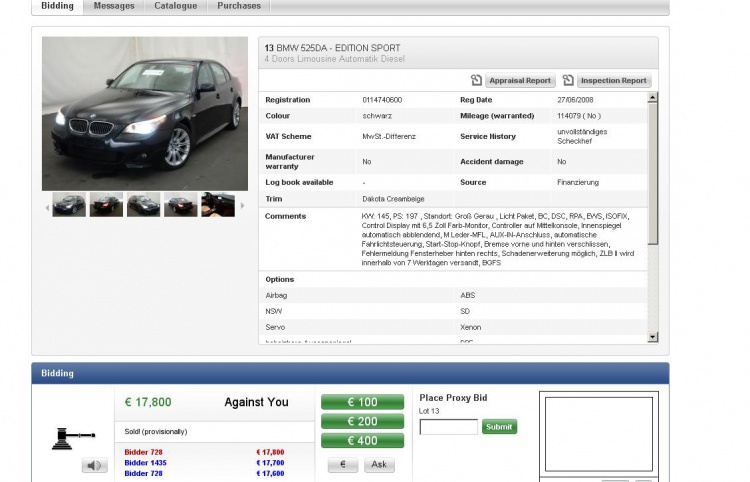Image resolution: width=750 pixels, height=482 pixels.
Task: Click the empty video preview box
Action: (x=599, y=434)
